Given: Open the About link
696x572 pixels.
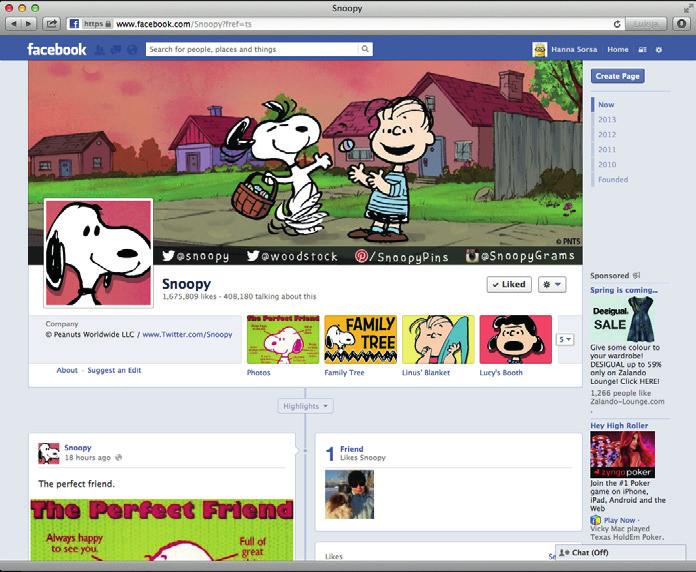Looking at the screenshot, I should click(x=67, y=370).
